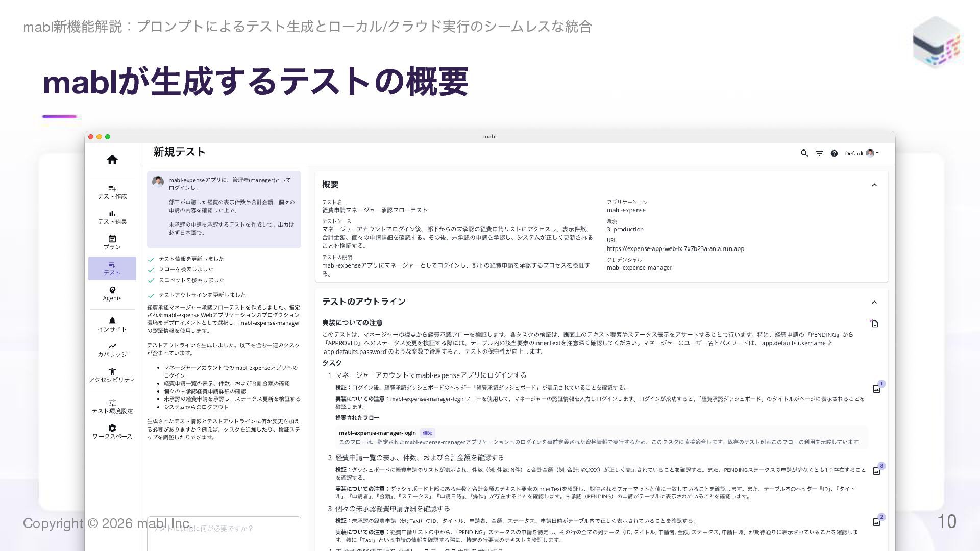The height and width of the screenshot is (551, 980).
Task: Open テスト作成 in the sidebar
Action: [x=112, y=192]
